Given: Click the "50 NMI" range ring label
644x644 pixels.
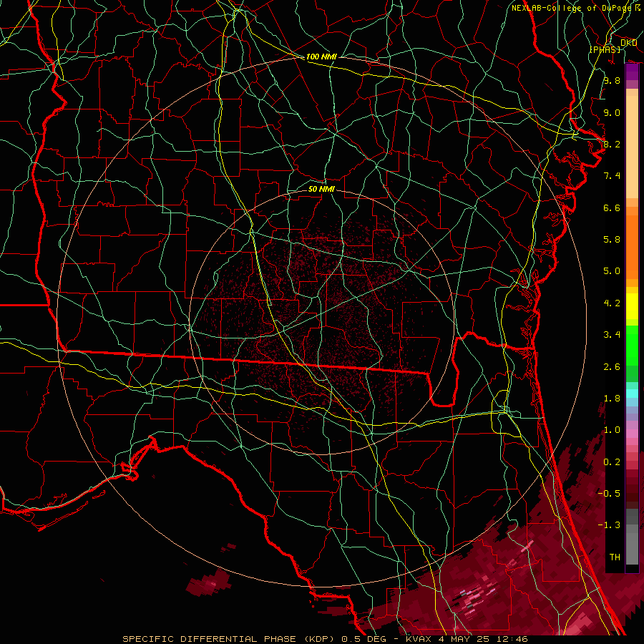Looking at the screenshot, I should [x=321, y=189].
